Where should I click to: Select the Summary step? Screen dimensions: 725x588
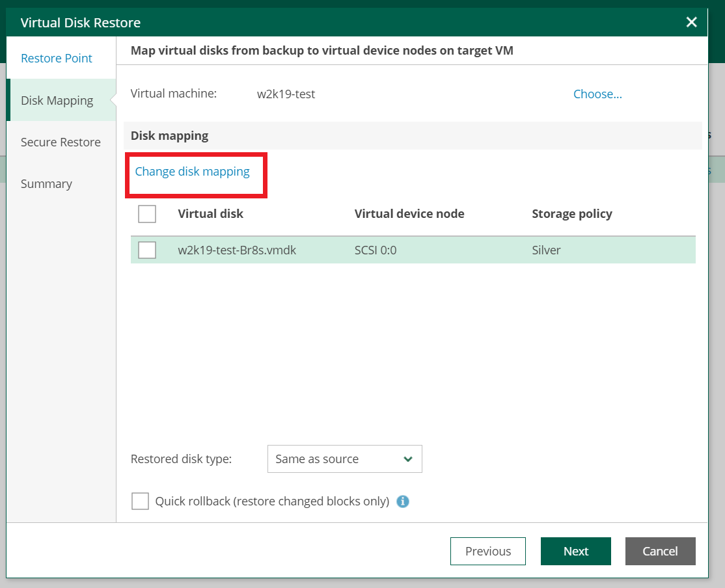pyautogui.click(x=46, y=183)
